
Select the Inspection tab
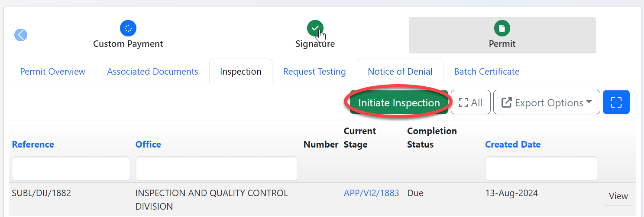tap(240, 72)
